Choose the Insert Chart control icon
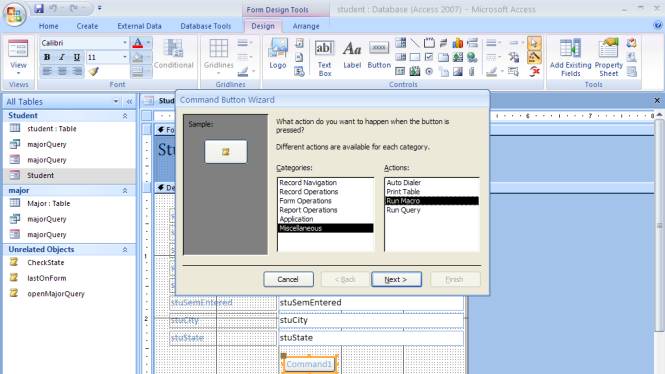Screen dimensions: 665x374 458,43
